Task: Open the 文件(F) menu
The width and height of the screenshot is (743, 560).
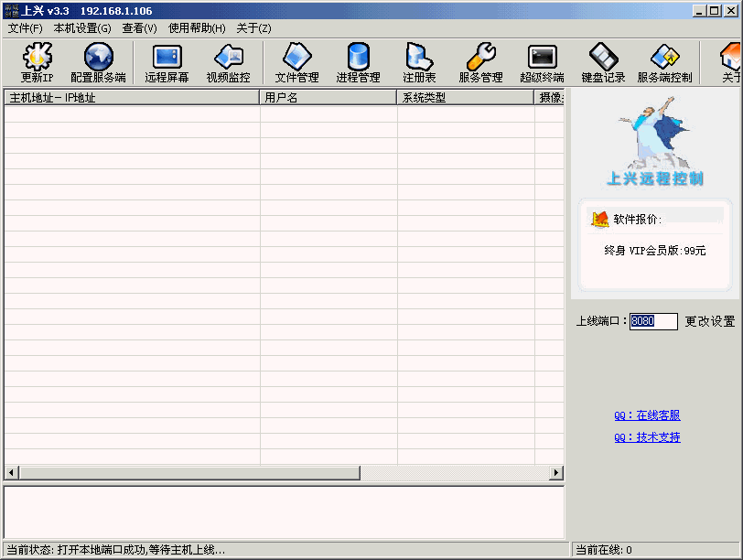Action: coord(25,28)
